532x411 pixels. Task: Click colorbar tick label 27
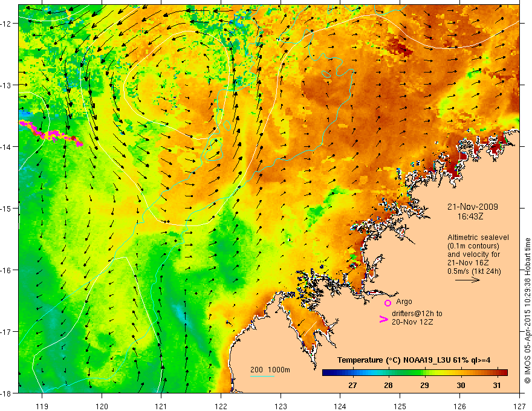[352, 385]
